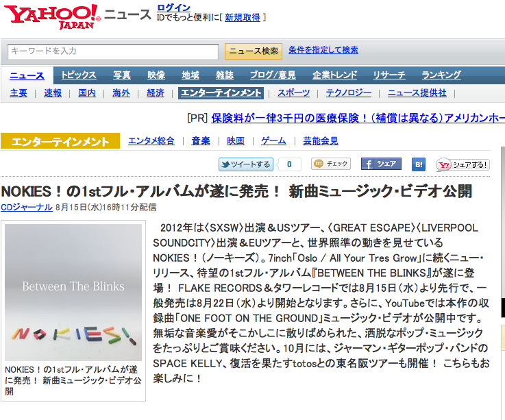Click the CDジャーナル source link
Viewport: 505px width, 420px height.
click(x=27, y=208)
